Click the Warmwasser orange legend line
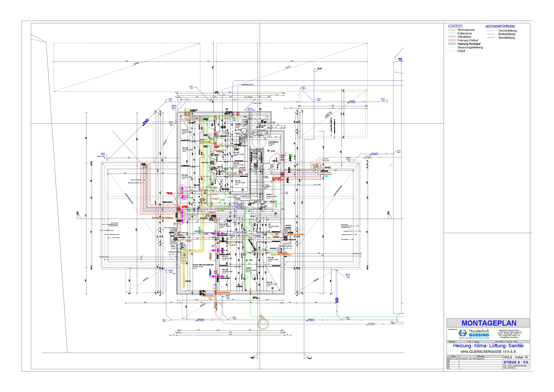This screenshot has height=392, width=554. pos(452,30)
